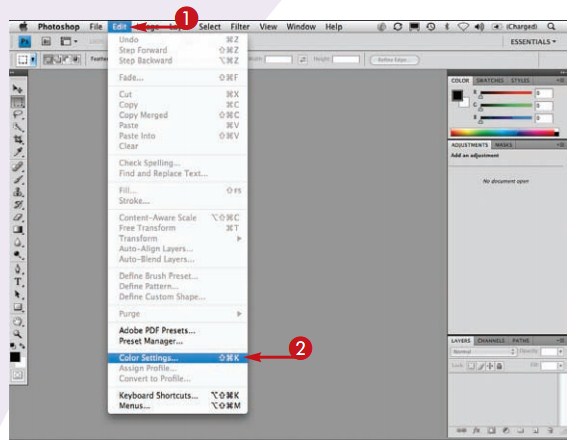Select the History Brush tool
This screenshot has height=441, width=579.
18,205
